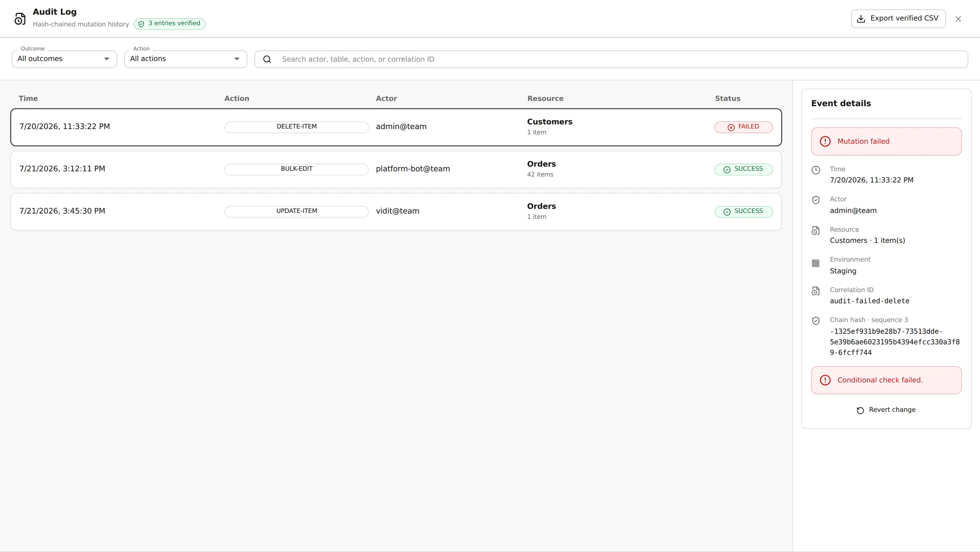This screenshot has height=552, width=980.
Task: Click the search magnifier icon
Action: coord(267,59)
